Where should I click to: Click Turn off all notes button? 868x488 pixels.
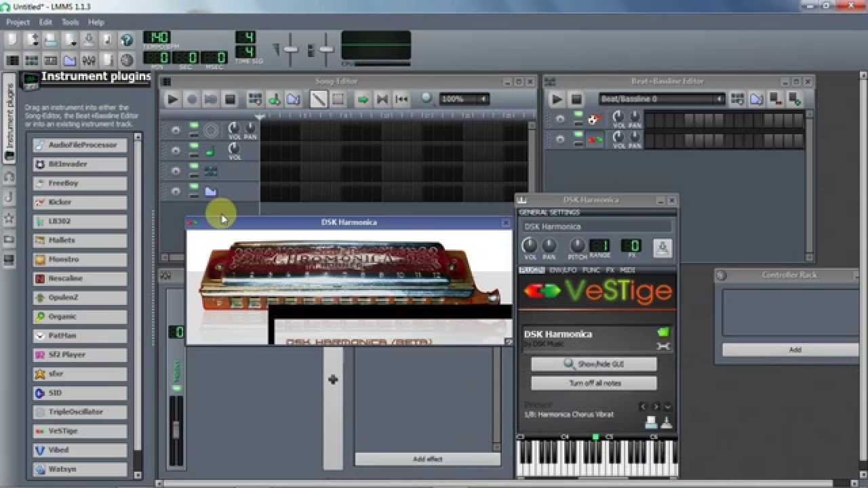tap(593, 383)
